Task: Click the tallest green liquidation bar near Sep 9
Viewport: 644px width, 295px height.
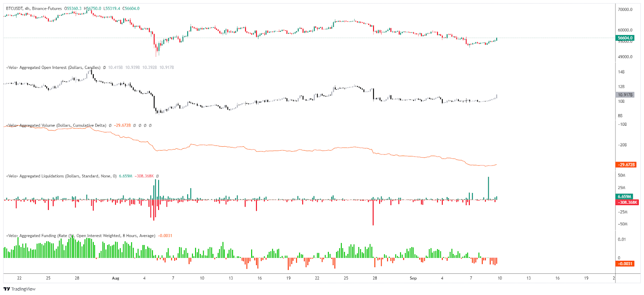Action: tap(488, 187)
